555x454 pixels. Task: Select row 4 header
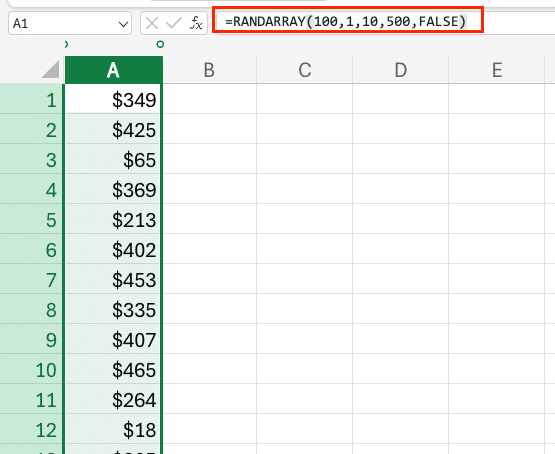(32, 189)
